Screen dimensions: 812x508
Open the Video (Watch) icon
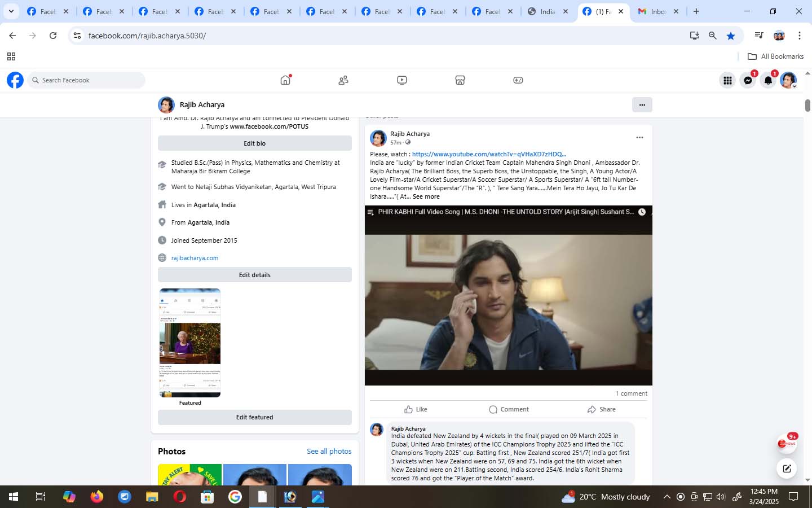[402, 80]
